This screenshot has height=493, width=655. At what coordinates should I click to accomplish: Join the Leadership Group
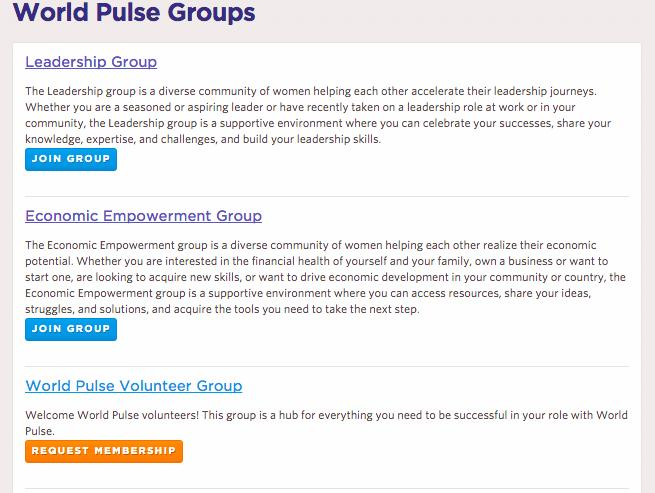tap(70, 159)
